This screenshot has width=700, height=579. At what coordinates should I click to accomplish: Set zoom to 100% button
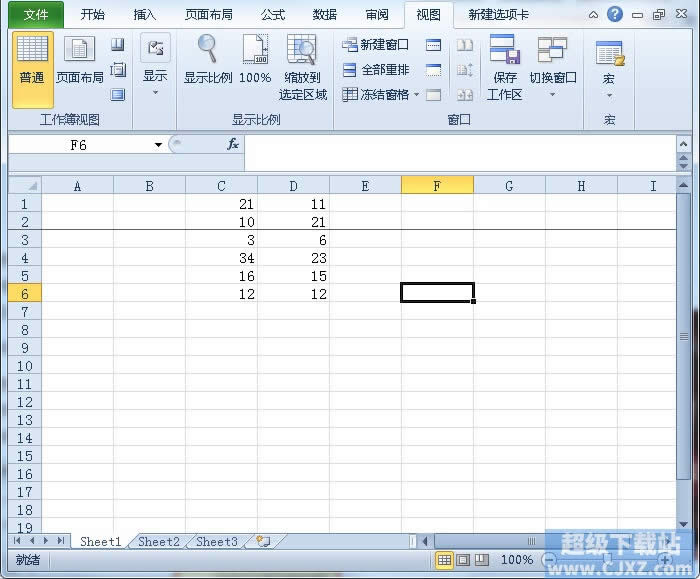click(x=255, y=60)
